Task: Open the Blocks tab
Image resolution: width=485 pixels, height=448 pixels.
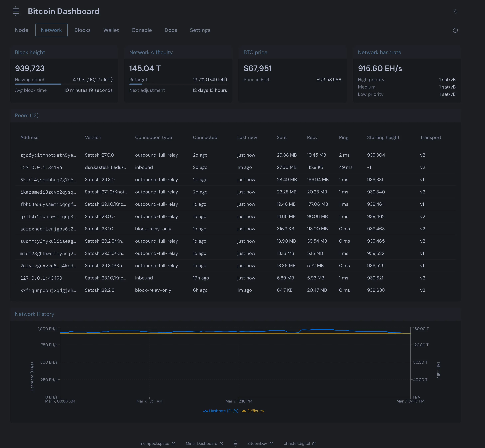Action: [82, 30]
